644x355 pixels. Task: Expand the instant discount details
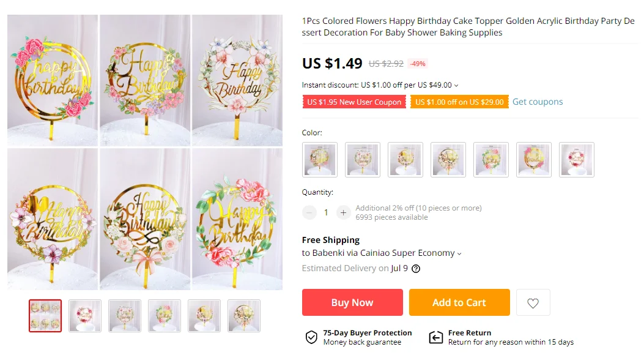(456, 86)
